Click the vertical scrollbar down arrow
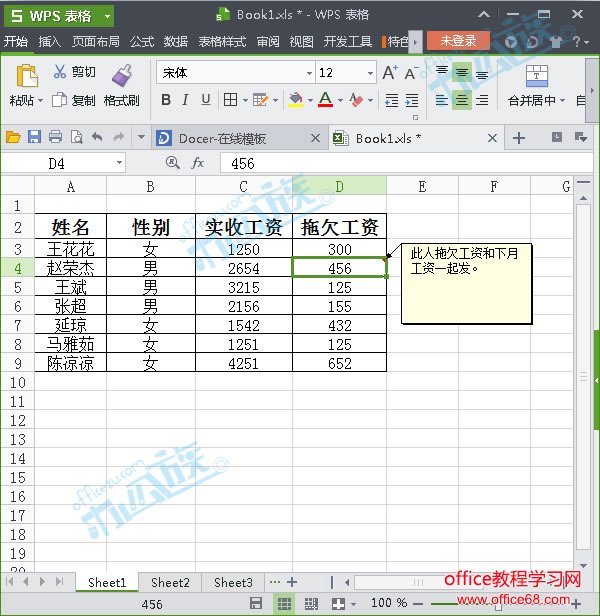 (x=583, y=566)
